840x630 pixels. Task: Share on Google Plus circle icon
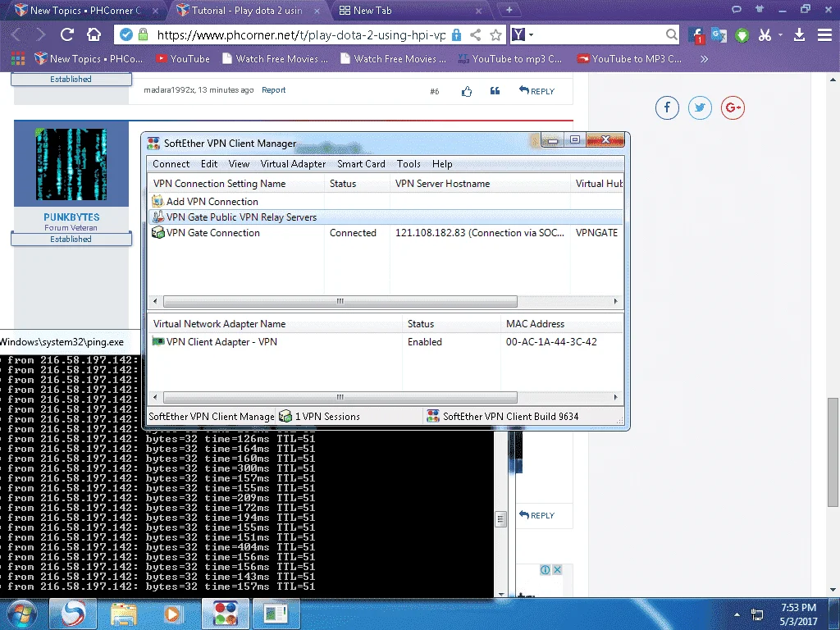(733, 107)
